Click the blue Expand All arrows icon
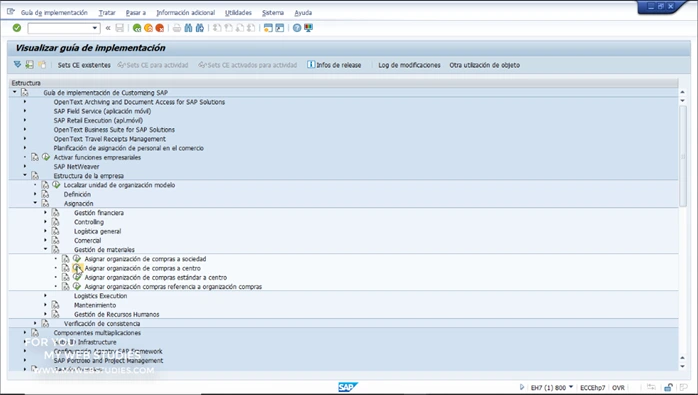Screen dimensions: 698x395 coord(17,65)
